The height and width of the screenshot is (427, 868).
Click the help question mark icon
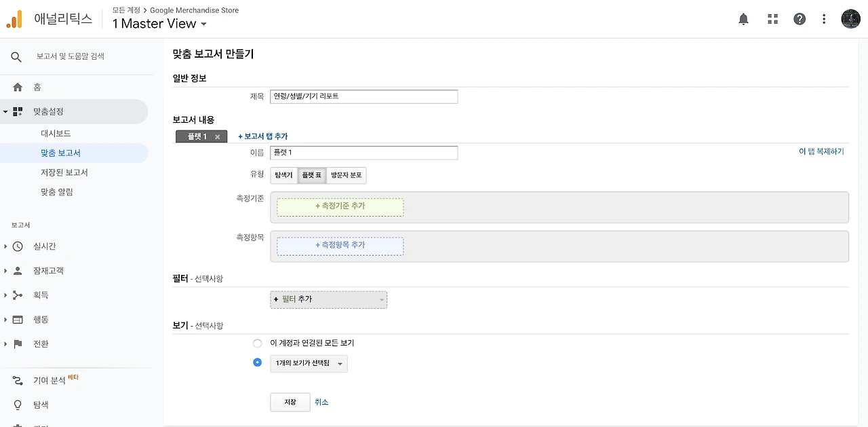[800, 19]
